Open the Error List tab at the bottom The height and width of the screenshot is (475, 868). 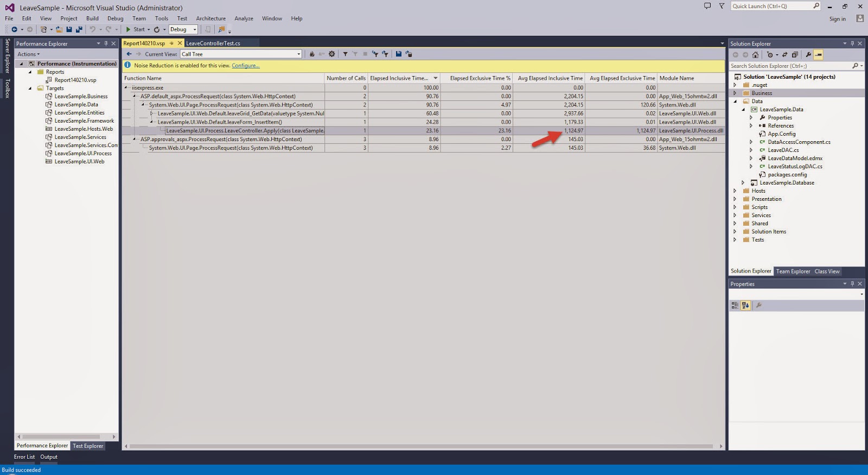click(24, 457)
